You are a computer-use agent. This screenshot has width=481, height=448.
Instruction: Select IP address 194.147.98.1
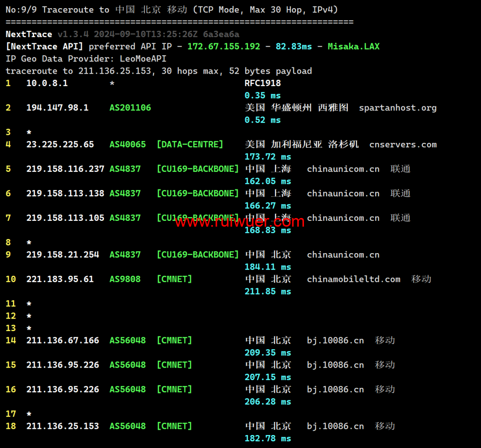(x=57, y=108)
